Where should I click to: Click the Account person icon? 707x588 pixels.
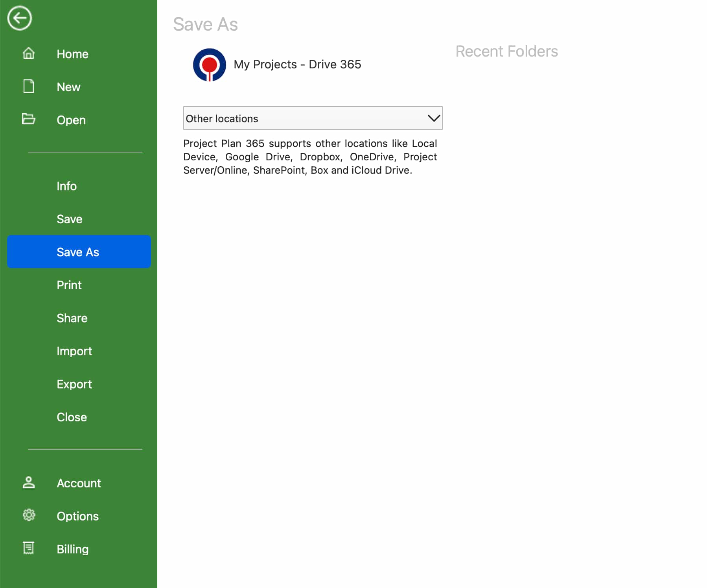(x=29, y=483)
